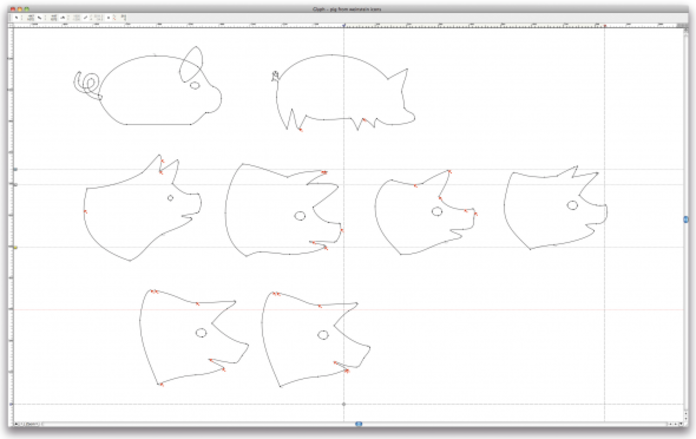Image resolution: width=696 pixels, height=439 pixels.
Task: Click the window title text at top
Action: point(347,9)
